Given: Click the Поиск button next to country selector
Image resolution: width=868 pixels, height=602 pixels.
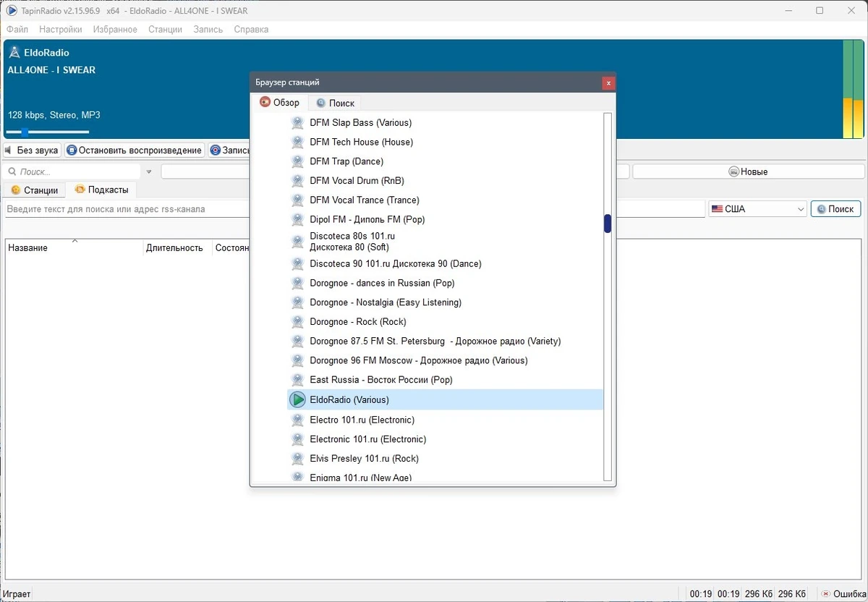Looking at the screenshot, I should (x=835, y=209).
